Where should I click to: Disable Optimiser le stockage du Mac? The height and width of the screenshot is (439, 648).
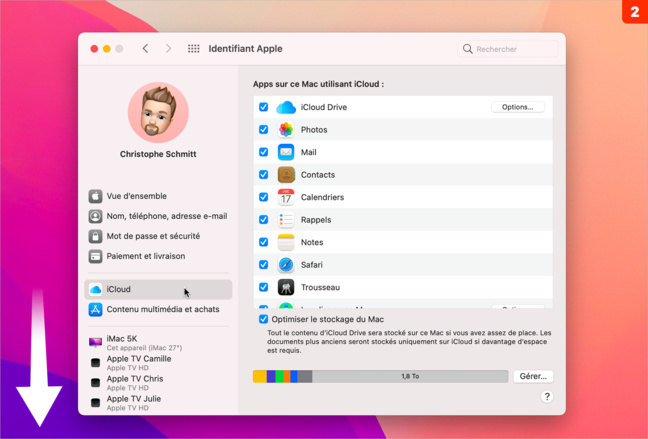(264, 319)
